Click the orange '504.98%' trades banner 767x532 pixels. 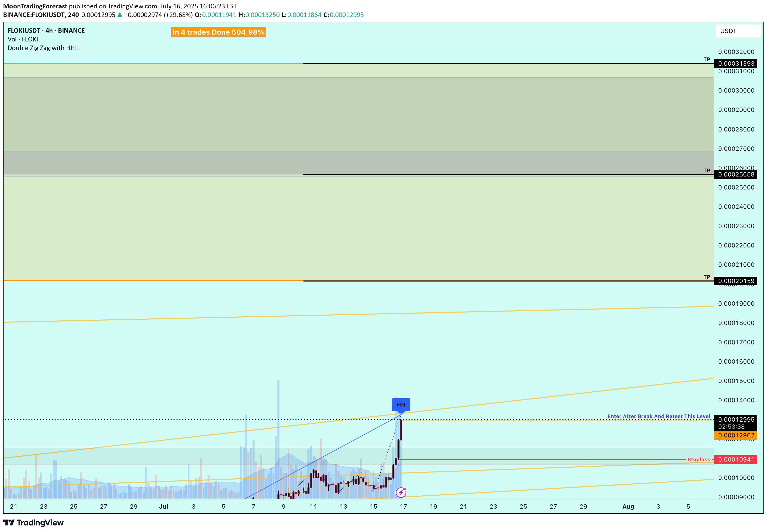(x=218, y=32)
